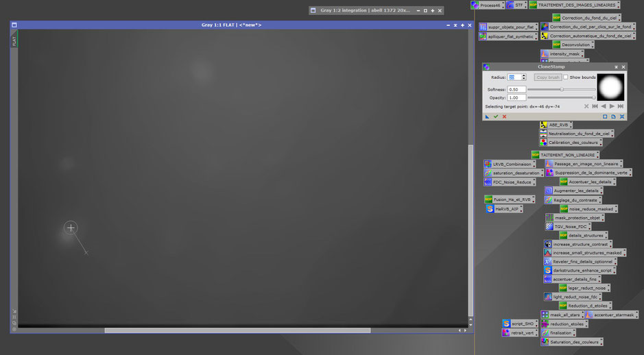
Task: Open TAITEMENT_NON_LINEAIRE NOP icon
Action: click(565, 155)
